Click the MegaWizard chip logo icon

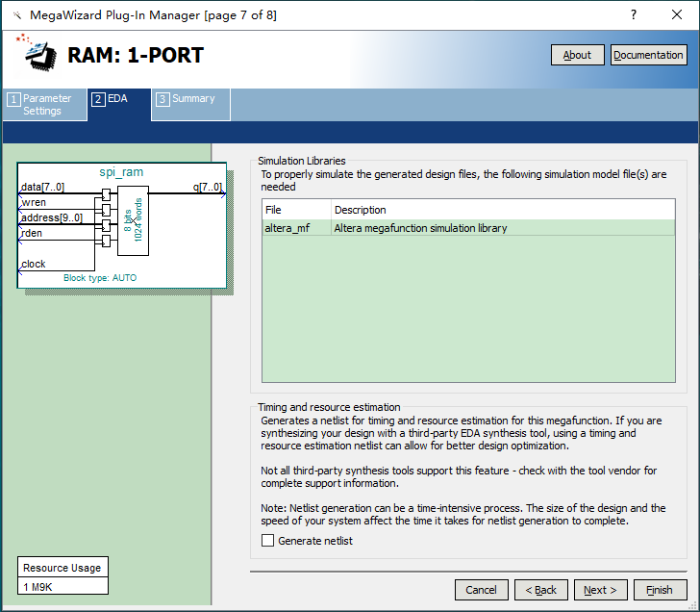click(x=38, y=54)
